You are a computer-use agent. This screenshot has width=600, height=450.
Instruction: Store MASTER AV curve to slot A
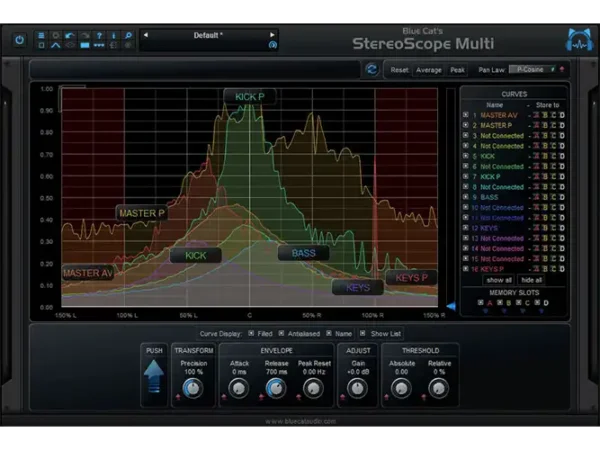(x=537, y=115)
